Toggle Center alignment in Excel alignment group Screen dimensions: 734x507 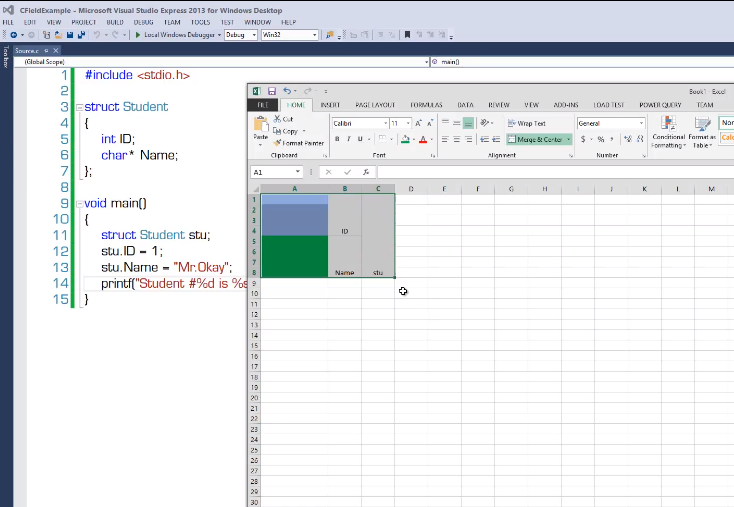click(x=456, y=139)
